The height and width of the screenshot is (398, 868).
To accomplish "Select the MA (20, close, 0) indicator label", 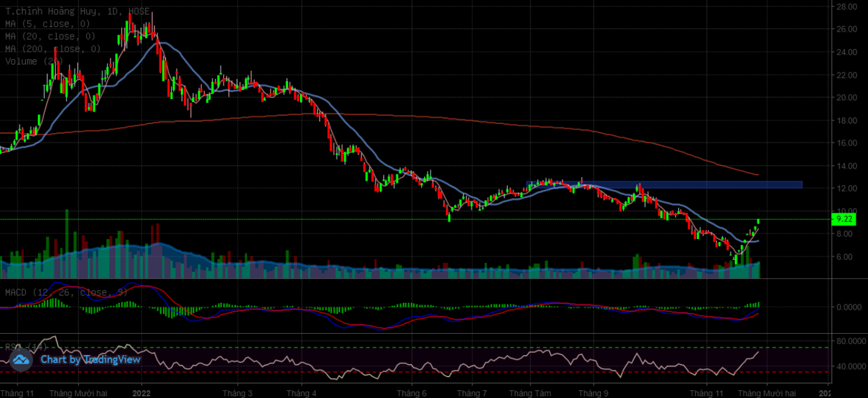I will pyautogui.click(x=50, y=36).
